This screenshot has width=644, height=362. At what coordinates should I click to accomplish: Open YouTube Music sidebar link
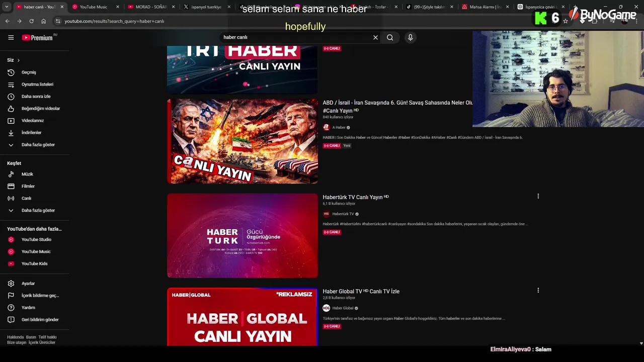click(x=35, y=251)
